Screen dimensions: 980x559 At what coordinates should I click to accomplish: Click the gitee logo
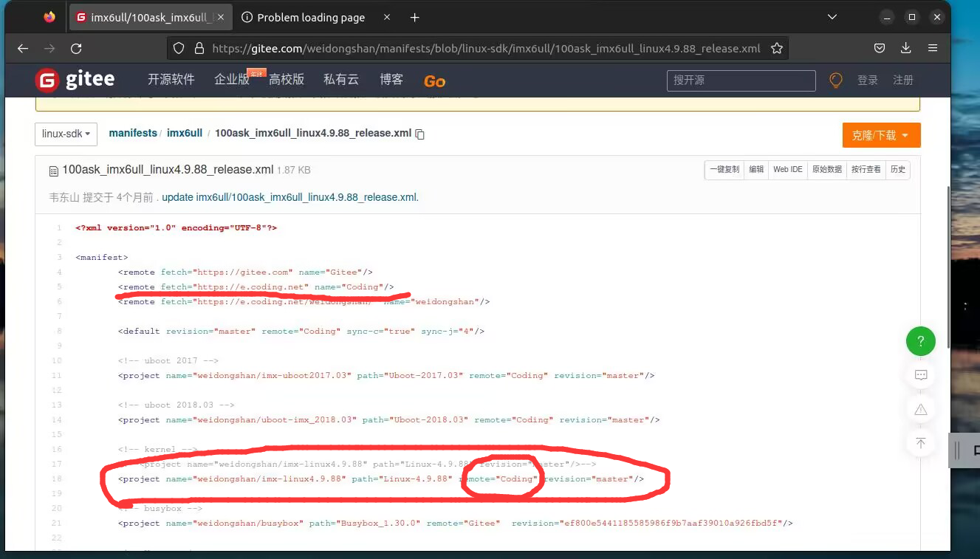[x=75, y=80]
